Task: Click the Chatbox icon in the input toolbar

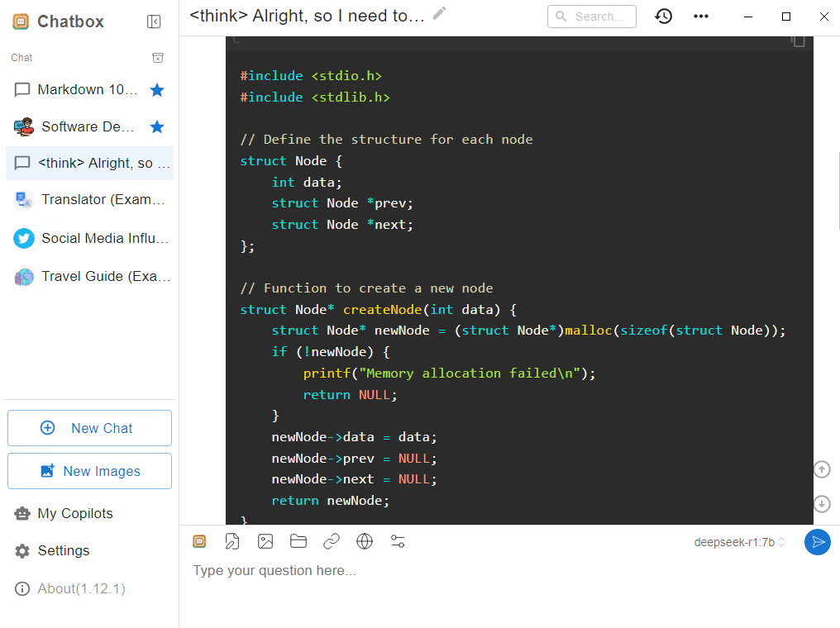Action: coord(199,541)
